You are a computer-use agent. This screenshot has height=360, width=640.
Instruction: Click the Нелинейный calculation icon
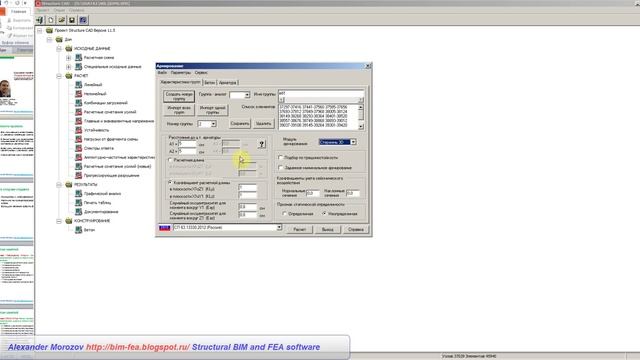[78, 93]
